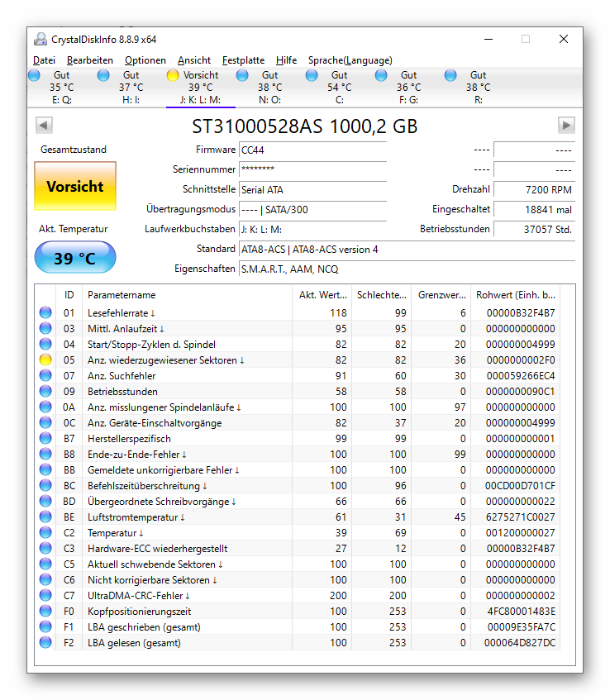Open the Optionen menu
Image resolution: width=610 pixels, height=700 pixels.
[145, 60]
